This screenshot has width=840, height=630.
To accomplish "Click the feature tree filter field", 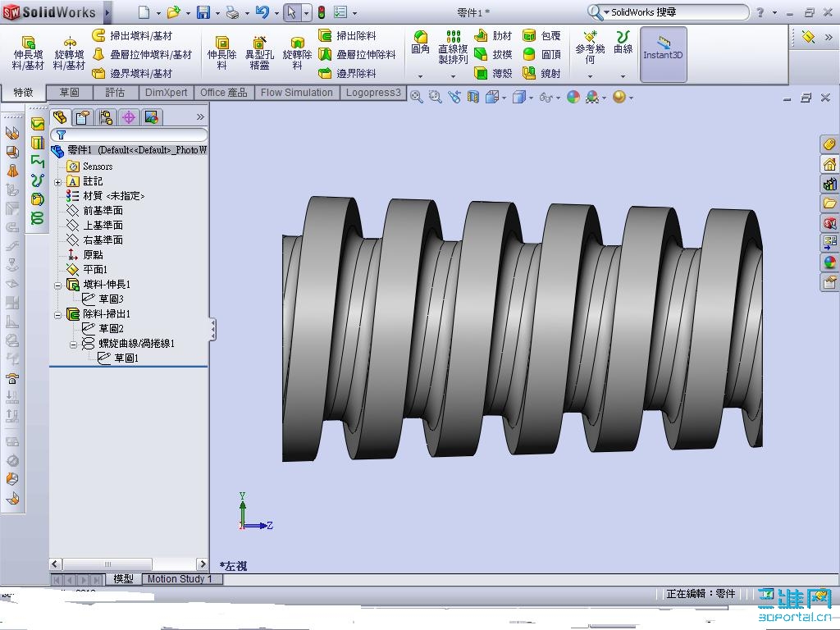I will click(x=129, y=135).
